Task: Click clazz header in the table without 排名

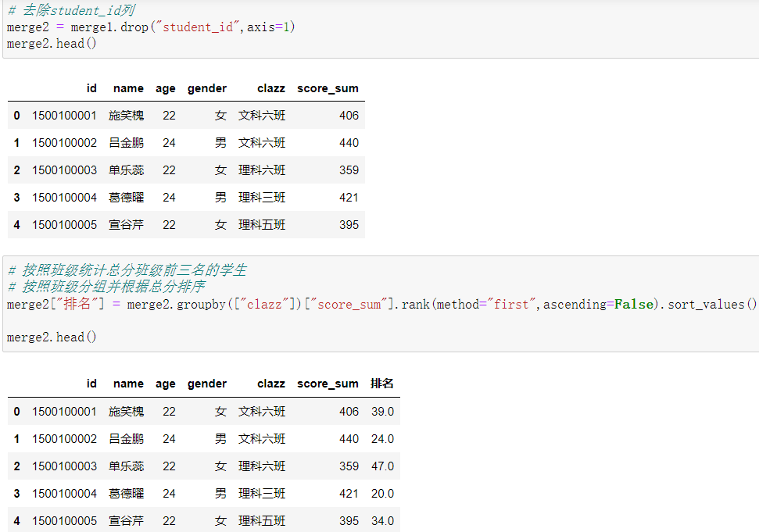Action: (x=271, y=88)
